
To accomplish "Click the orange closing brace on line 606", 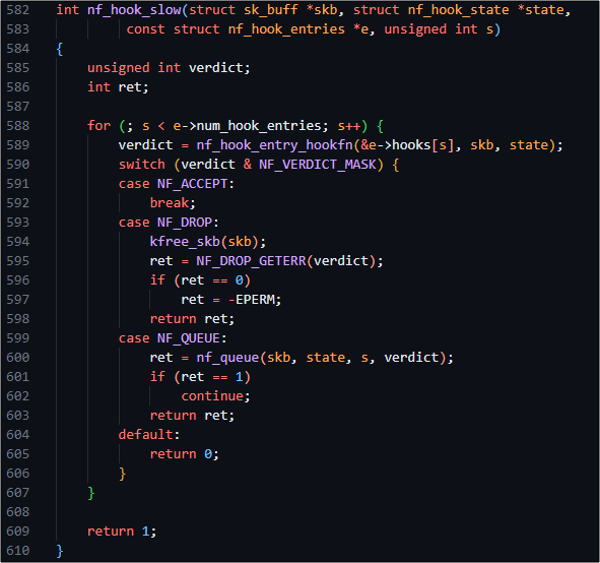I will (x=122, y=474).
